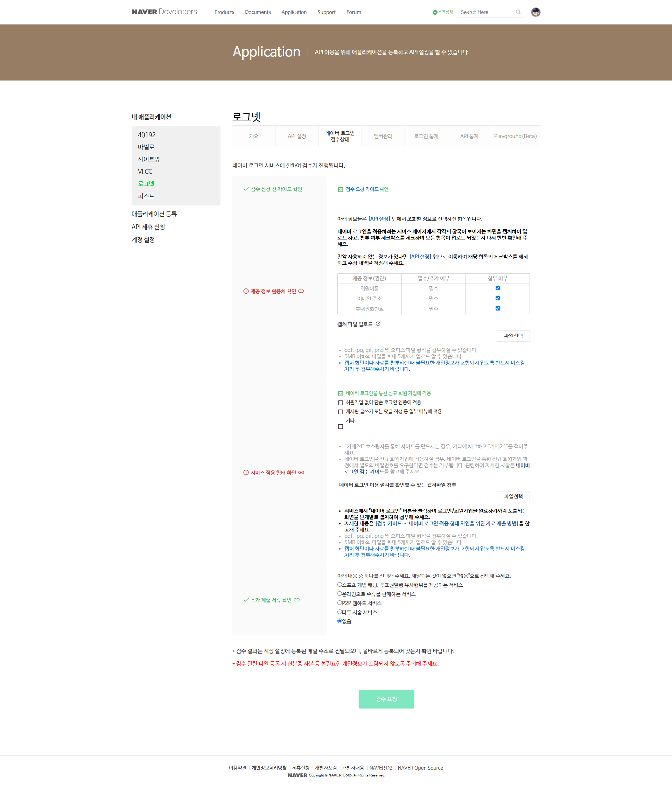Switch to the API 통계 tab
This screenshot has height=788, width=672.
pos(469,136)
